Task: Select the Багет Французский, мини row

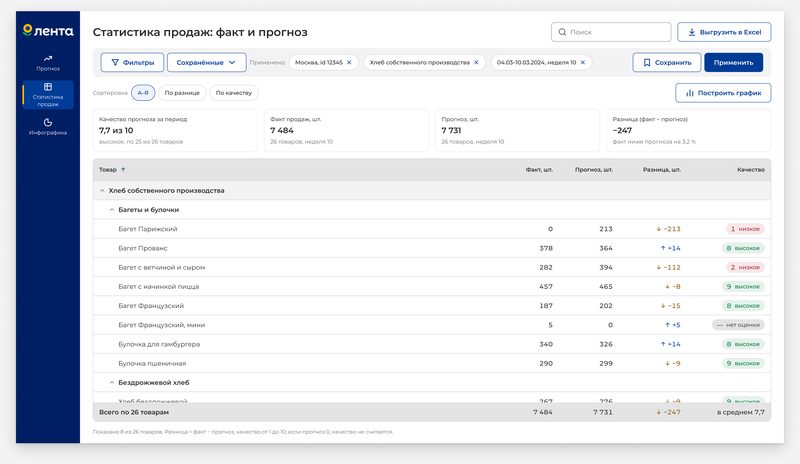Action: (432, 325)
